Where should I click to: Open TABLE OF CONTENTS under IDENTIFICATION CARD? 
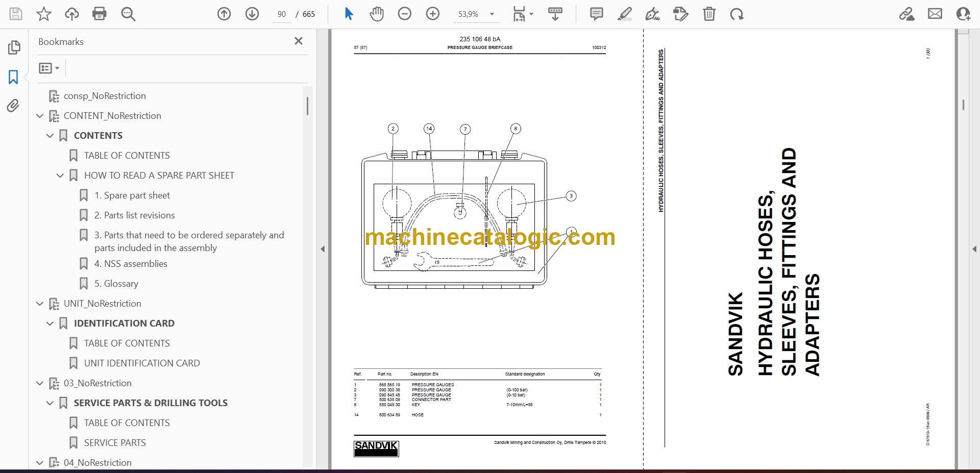[127, 343]
